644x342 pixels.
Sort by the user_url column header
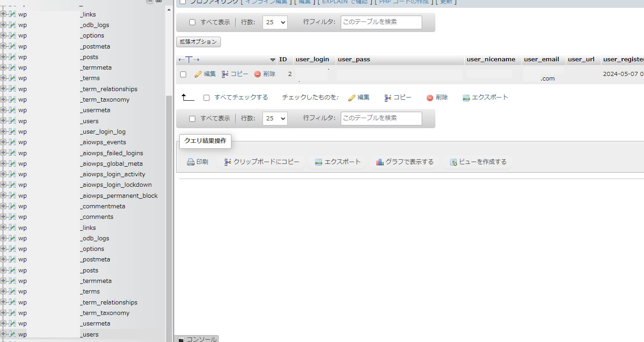[x=581, y=60]
